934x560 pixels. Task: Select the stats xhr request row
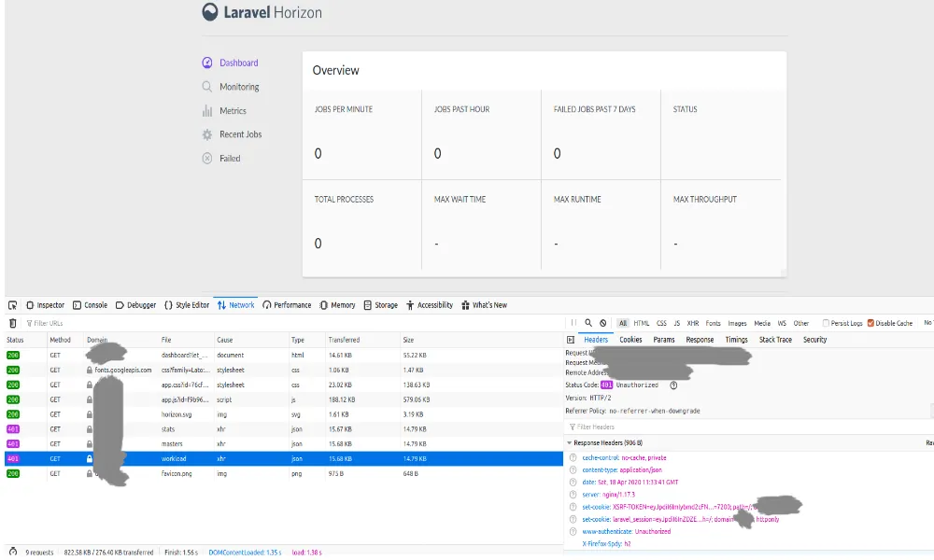click(x=284, y=429)
